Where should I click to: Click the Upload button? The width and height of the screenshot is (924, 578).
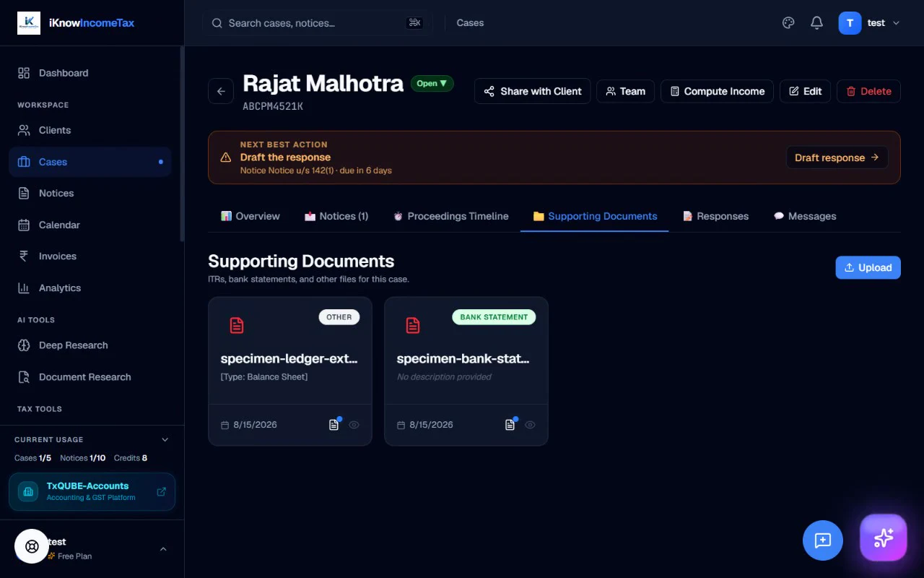click(x=868, y=267)
